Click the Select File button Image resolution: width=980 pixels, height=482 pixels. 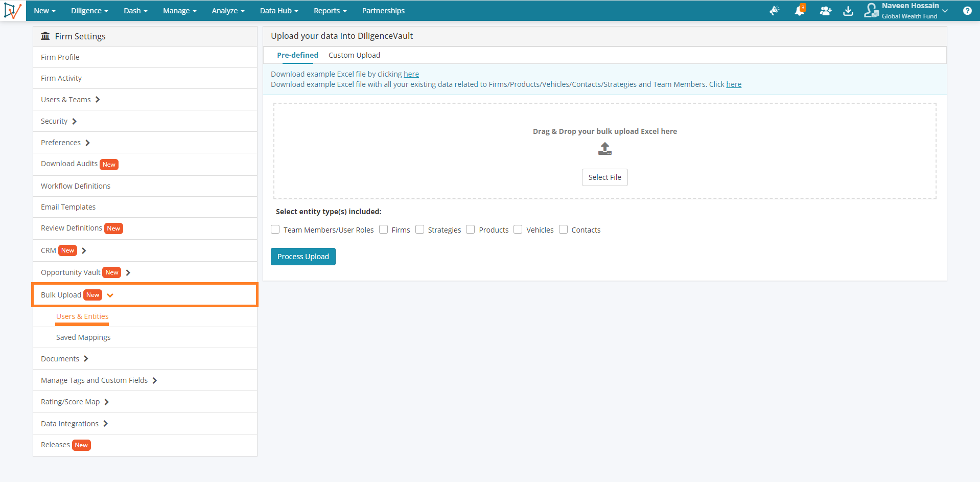tap(605, 177)
